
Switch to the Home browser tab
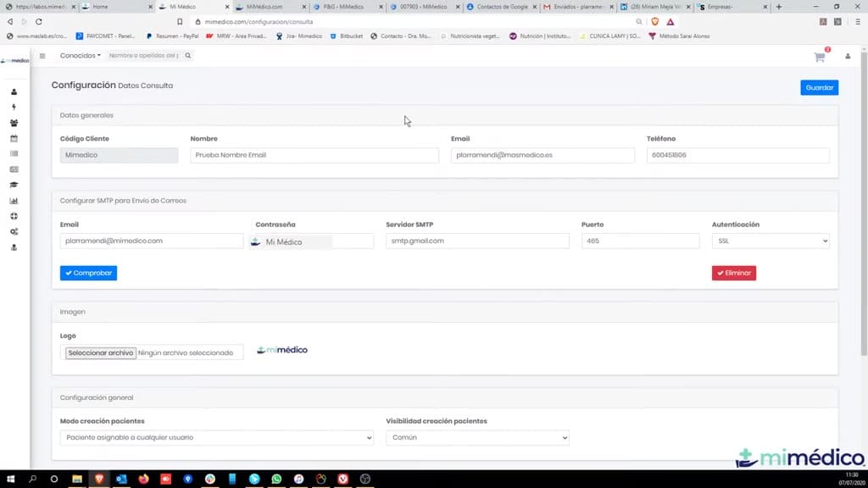click(116, 7)
